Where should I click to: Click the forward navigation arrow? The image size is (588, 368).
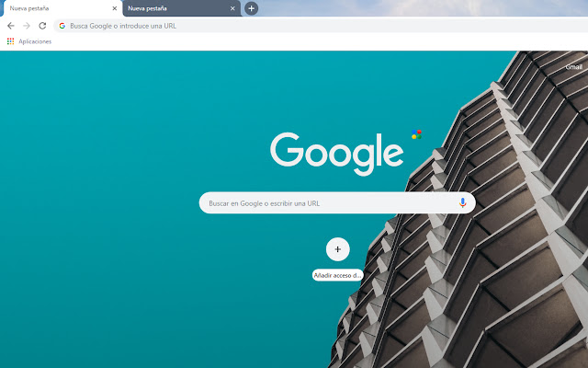(27, 26)
